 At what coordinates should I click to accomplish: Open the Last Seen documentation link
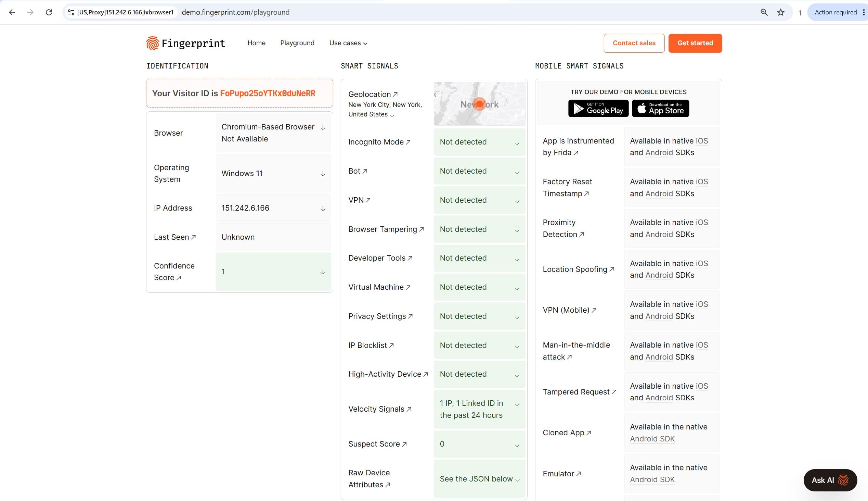click(175, 237)
